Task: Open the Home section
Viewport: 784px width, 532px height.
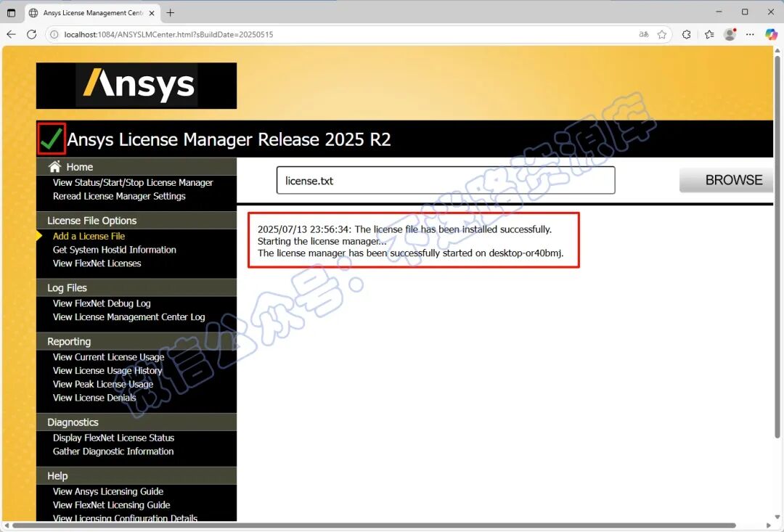Action: point(80,167)
